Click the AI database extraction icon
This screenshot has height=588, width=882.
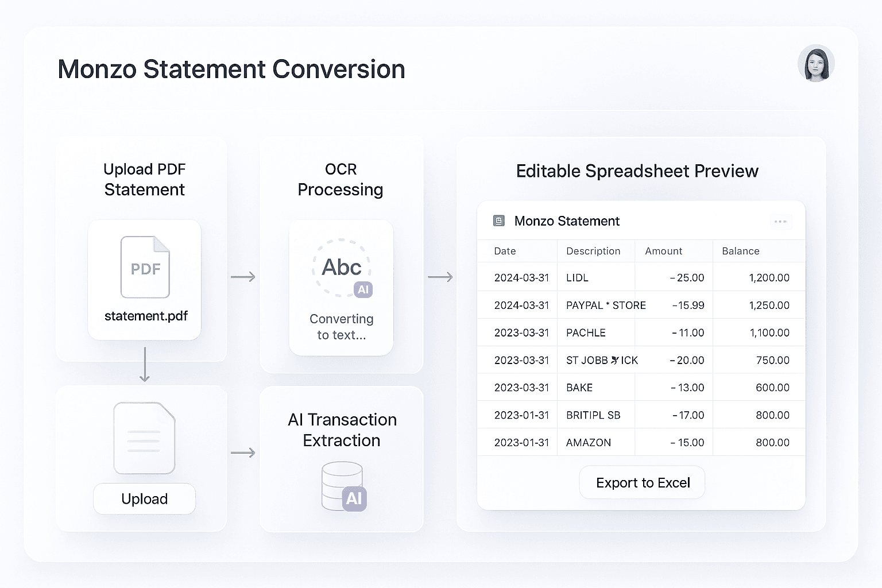tap(344, 486)
